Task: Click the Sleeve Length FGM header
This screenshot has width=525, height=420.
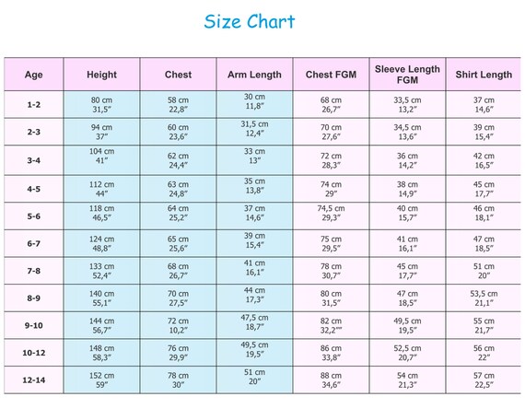Action: pyautogui.click(x=407, y=75)
